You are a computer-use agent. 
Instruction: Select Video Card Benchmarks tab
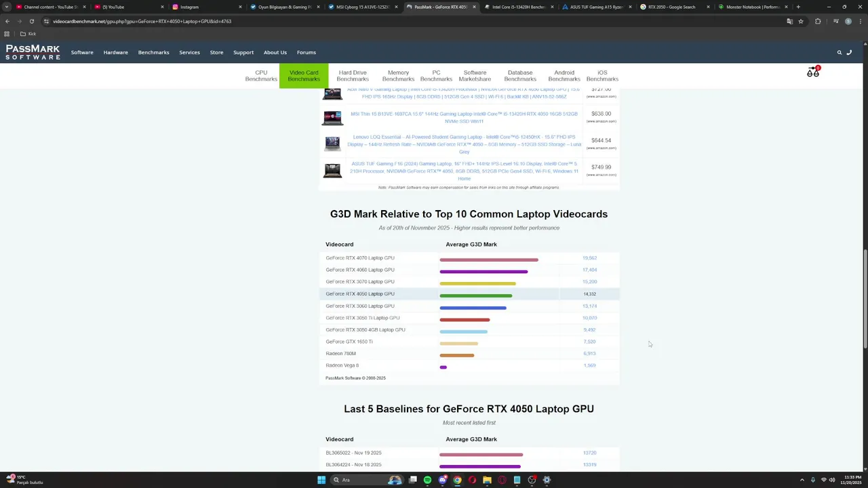click(304, 76)
